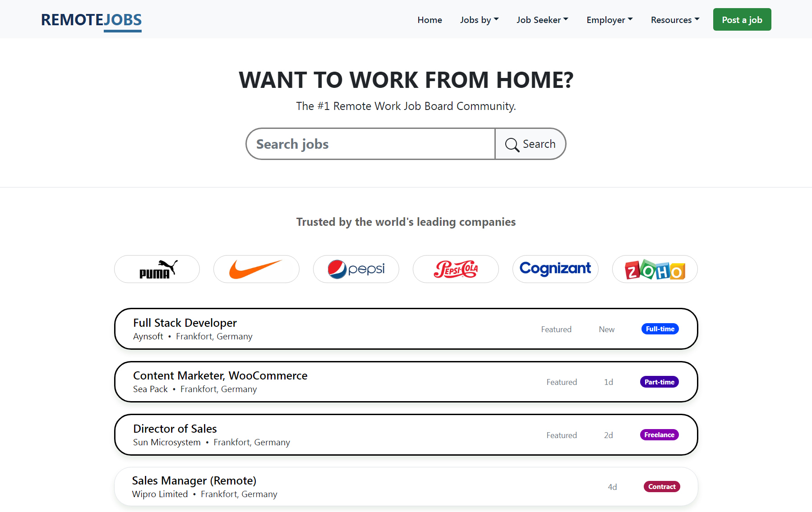Click the red Pepsi-Cola script logo

pyautogui.click(x=456, y=269)
